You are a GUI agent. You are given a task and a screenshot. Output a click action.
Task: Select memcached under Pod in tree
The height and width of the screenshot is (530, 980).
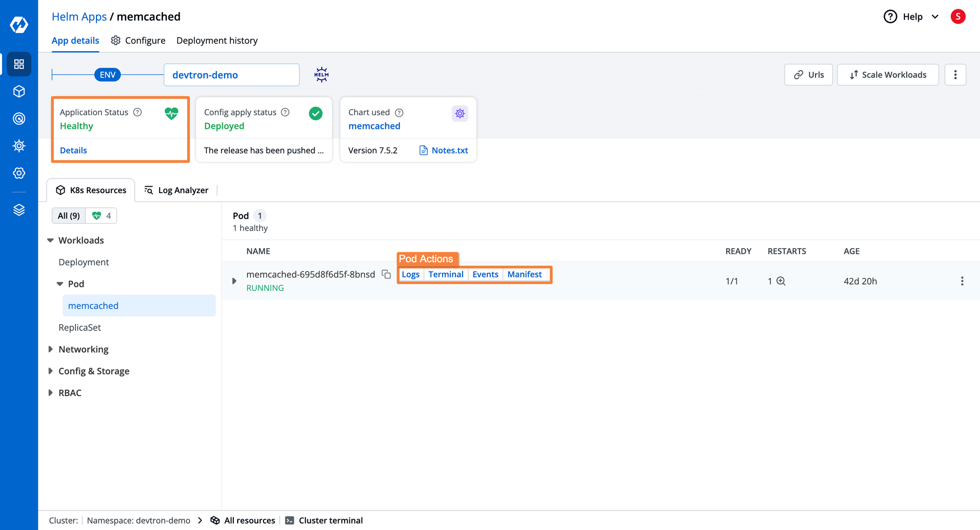click(139, 305)
